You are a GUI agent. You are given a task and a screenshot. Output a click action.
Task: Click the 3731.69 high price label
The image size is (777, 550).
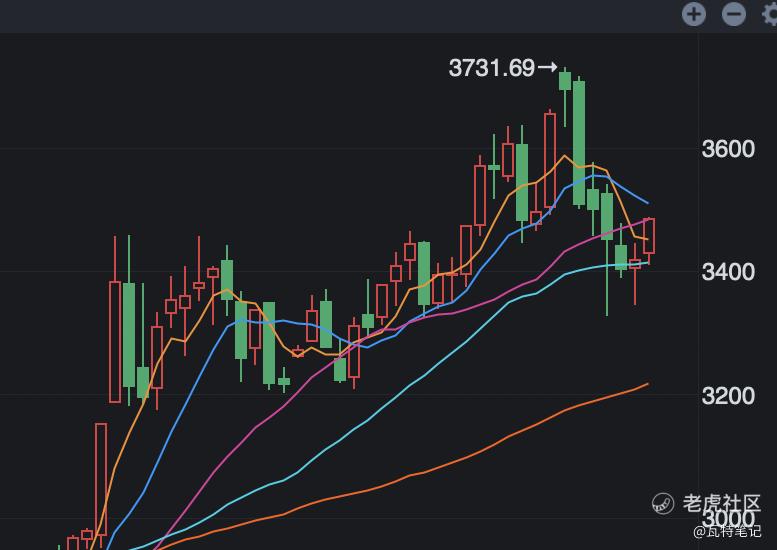[x=491, y=68]
